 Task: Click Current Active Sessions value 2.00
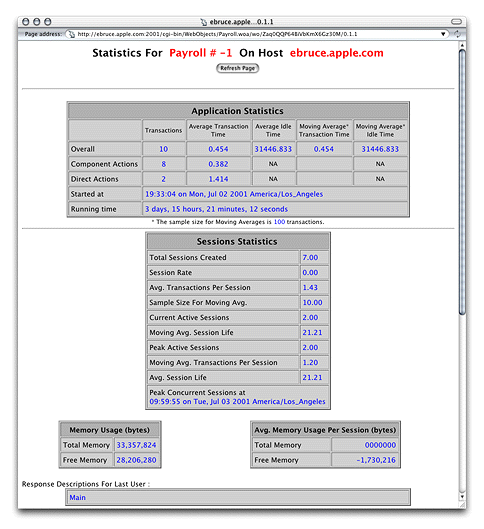click(310, 317)
